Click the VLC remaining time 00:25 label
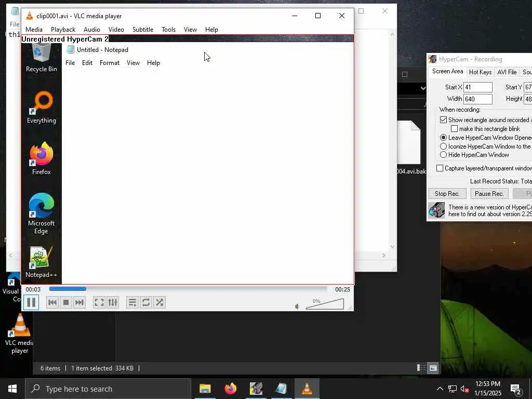This screenshot has width=532, height=399. tap(342, 289)
